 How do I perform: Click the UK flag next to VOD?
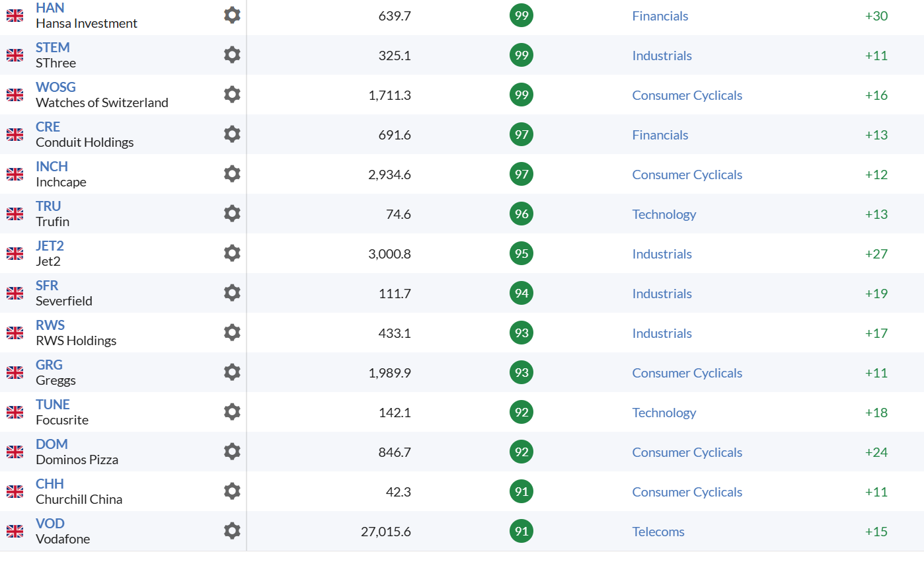click(15, 531)
